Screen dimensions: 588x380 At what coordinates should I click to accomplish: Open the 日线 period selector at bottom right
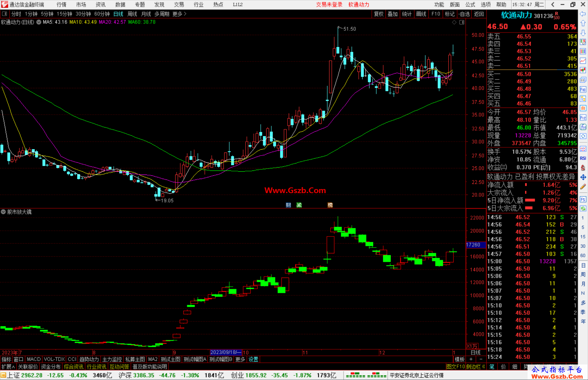click(476, 352)
